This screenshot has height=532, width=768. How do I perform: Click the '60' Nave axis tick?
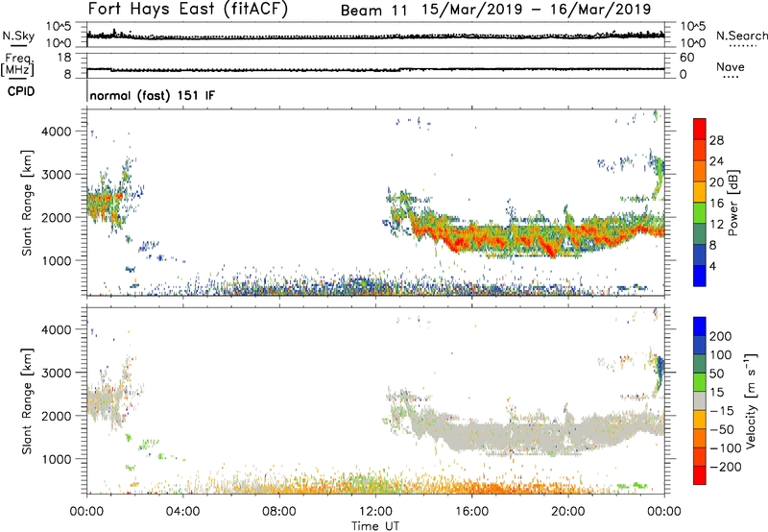(686, 58)
